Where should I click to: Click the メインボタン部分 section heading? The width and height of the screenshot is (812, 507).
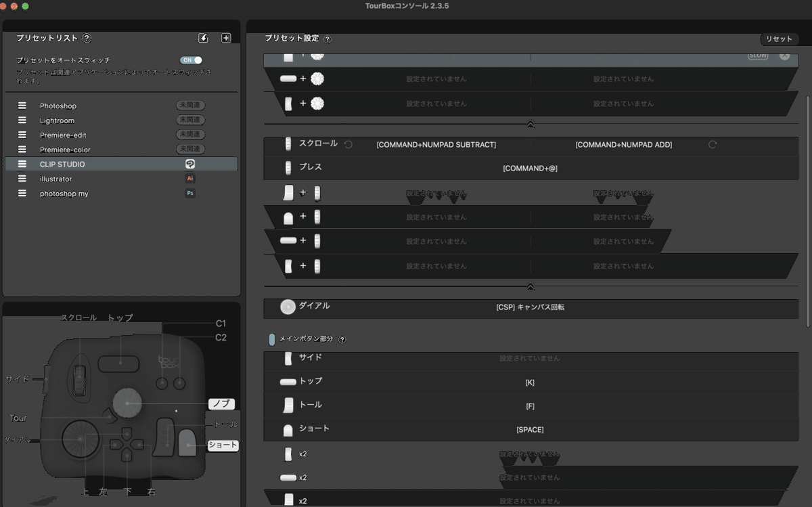point(307,339)
